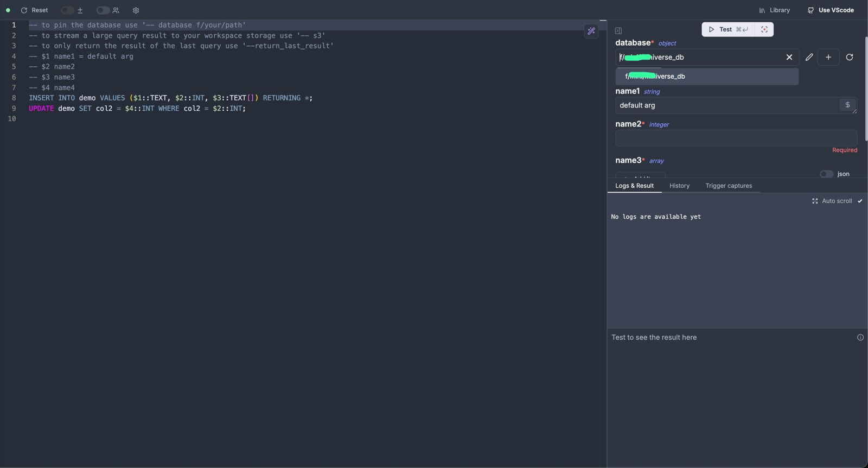Click the red 'Required' message under name2

click(845, 150)
